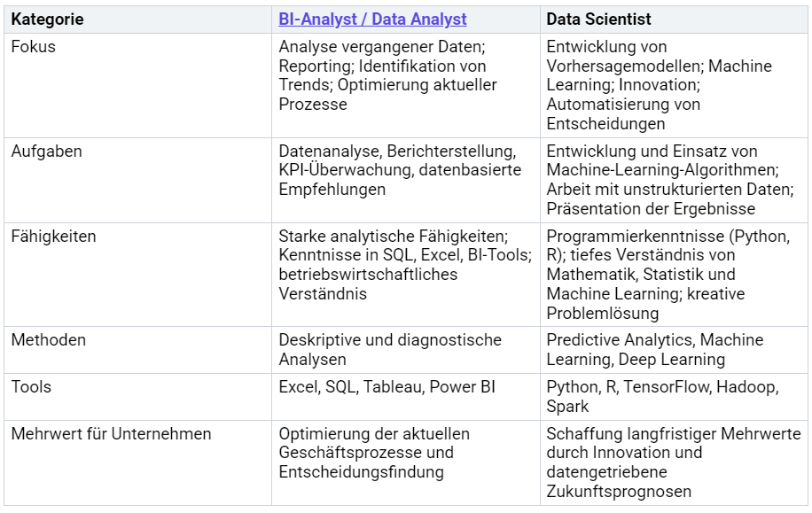Image resolution: width=812 pixels, height=513 pixels.
Task: Click the cell 'Starke analytische Fähigkeiten'
Action: [405, 275]
